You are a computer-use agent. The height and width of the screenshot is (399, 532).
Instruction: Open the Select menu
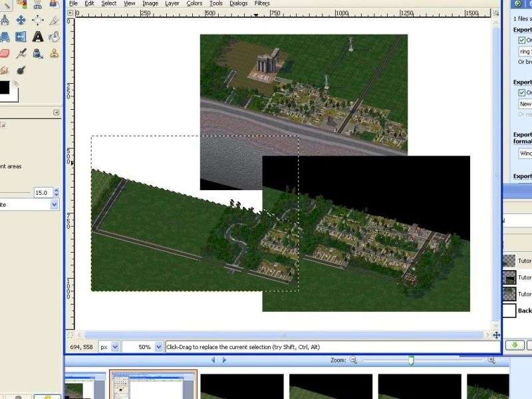click(108, 3)
